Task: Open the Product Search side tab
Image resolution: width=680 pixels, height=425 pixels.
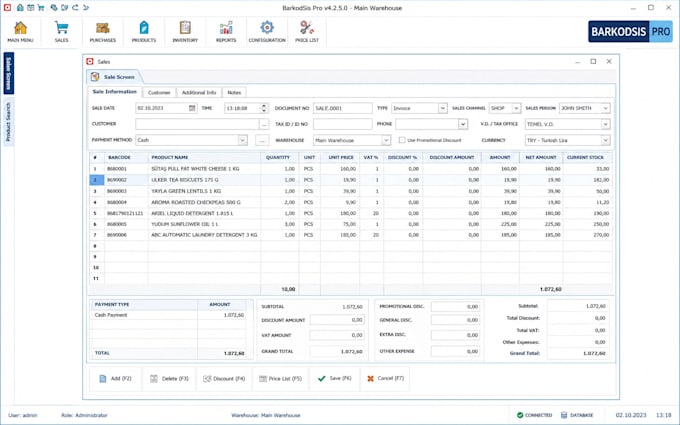Action: point(9,122)
